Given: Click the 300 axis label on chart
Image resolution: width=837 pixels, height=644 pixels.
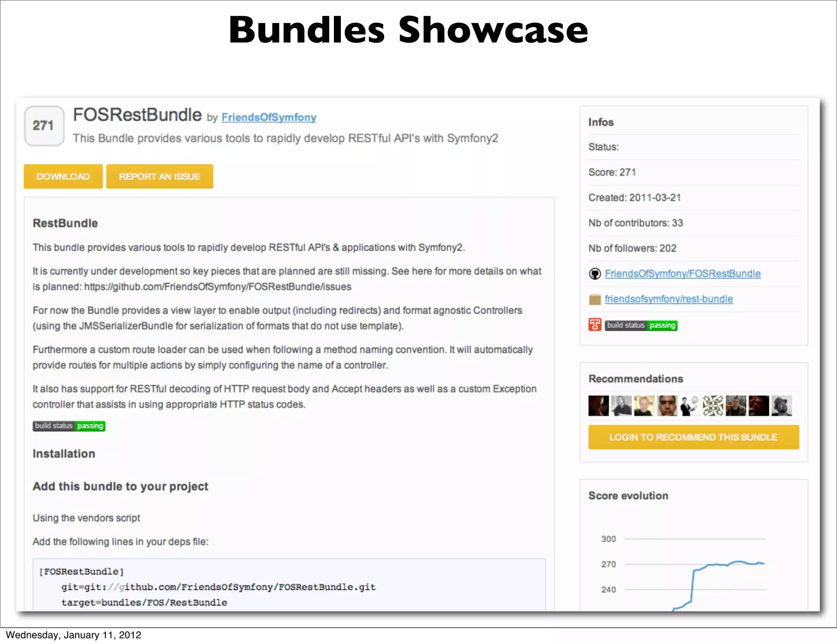Looking at the screenshot, I should [609, 539].
